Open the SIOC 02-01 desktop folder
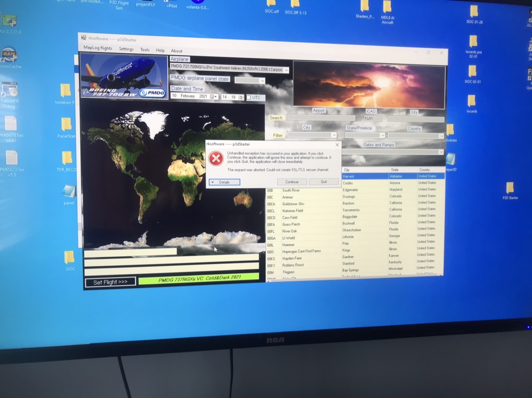The width and height of the screenshot is (532, 398). tap(473, 74)
